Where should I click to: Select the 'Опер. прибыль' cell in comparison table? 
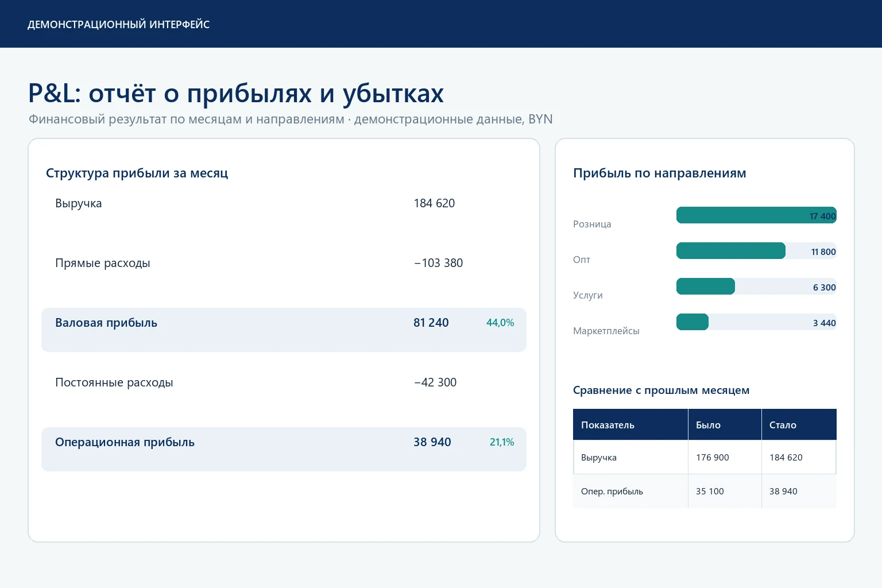[x=630, y=492]
